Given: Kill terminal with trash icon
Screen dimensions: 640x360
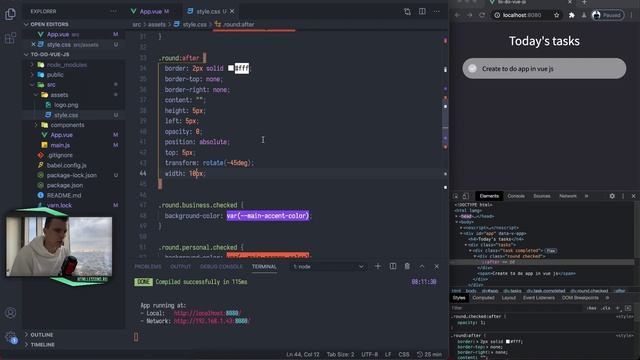Looking at the screenshot, I should pos(407,266).
